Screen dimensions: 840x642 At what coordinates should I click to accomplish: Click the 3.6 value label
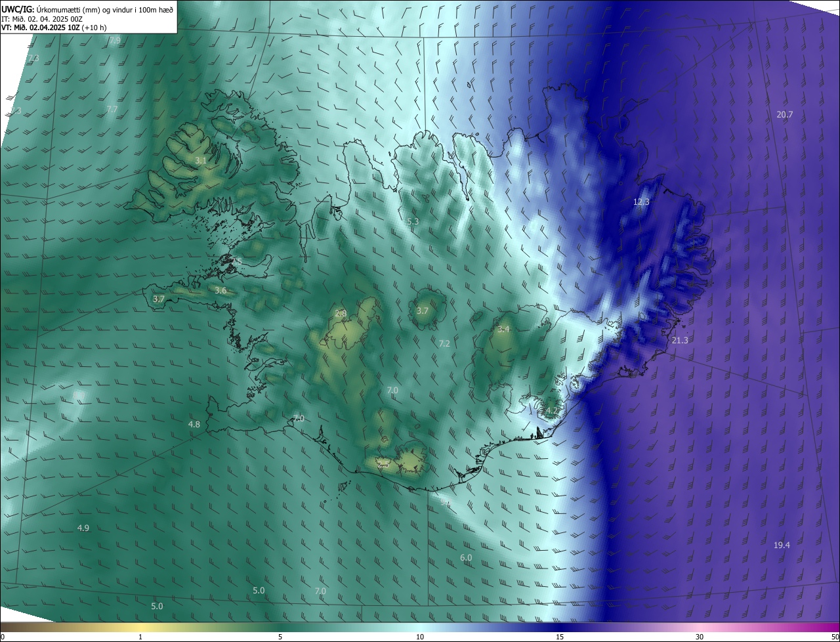[220, 290]
